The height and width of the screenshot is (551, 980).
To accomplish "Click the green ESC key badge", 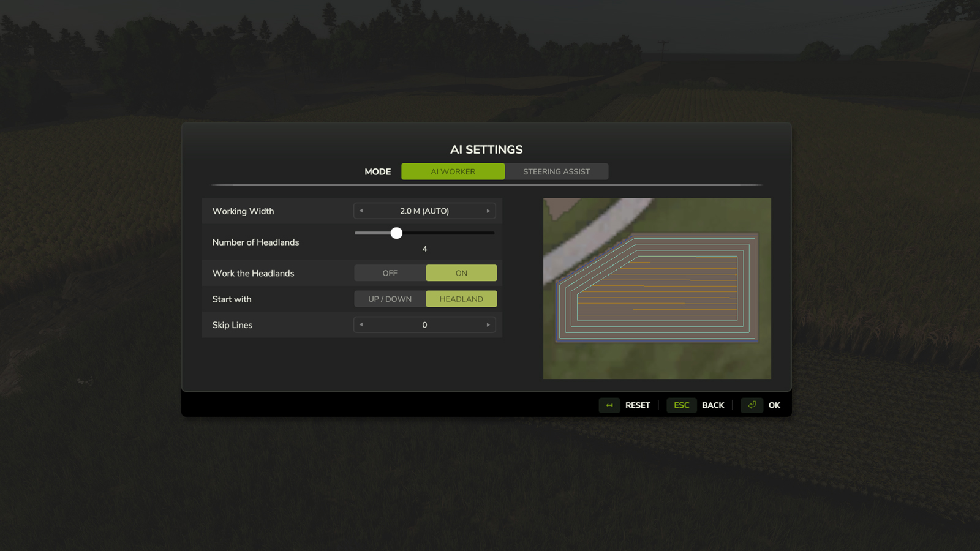I will [x=681, y=405].
